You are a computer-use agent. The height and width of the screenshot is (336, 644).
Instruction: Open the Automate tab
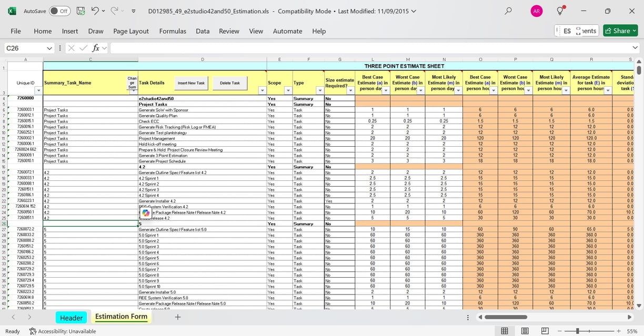[287, 31]
